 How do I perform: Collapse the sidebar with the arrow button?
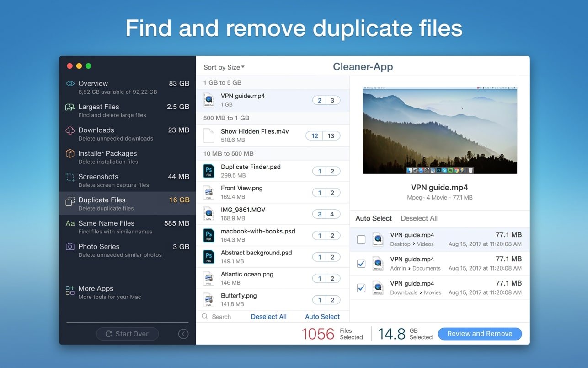click(183, 334)
